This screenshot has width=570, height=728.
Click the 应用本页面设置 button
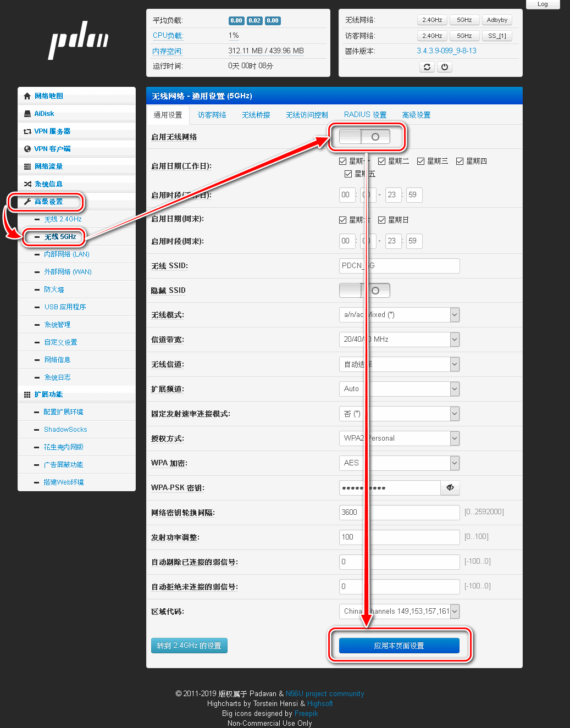399,646
